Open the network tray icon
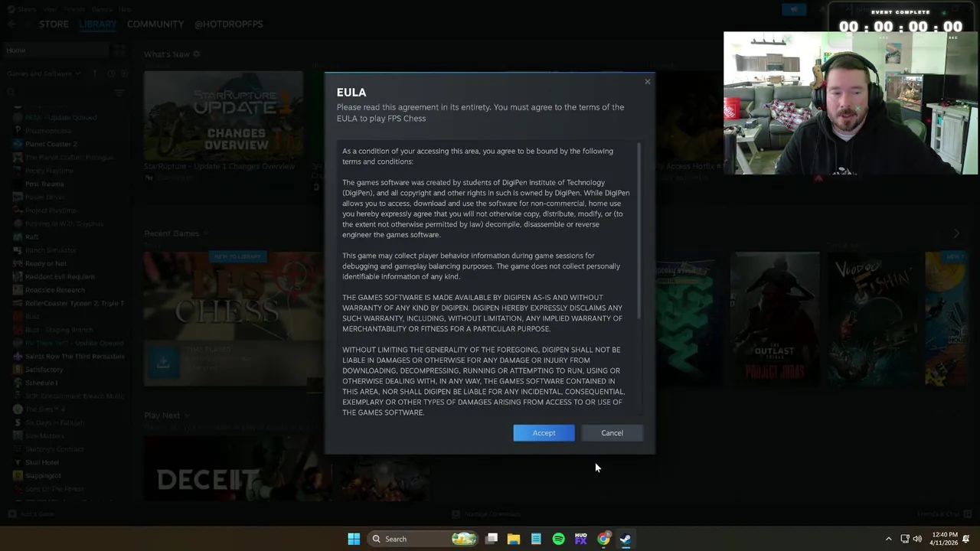Screen dimensions: 980x551 [905, 539]
